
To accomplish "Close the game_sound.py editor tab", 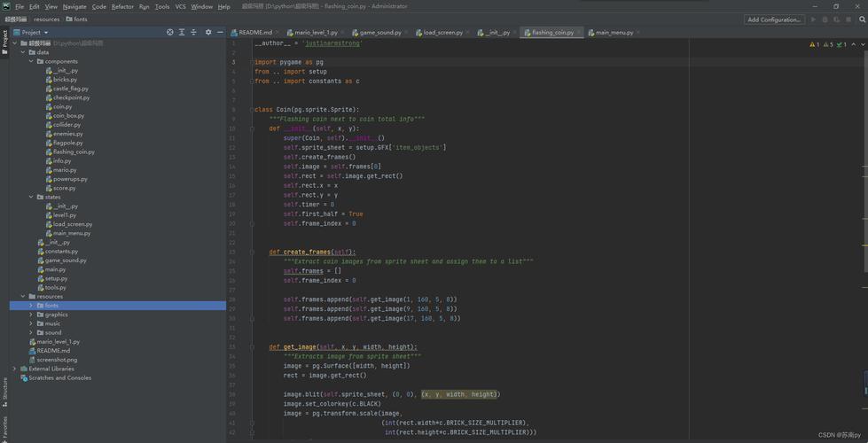I will coord(406,33).
